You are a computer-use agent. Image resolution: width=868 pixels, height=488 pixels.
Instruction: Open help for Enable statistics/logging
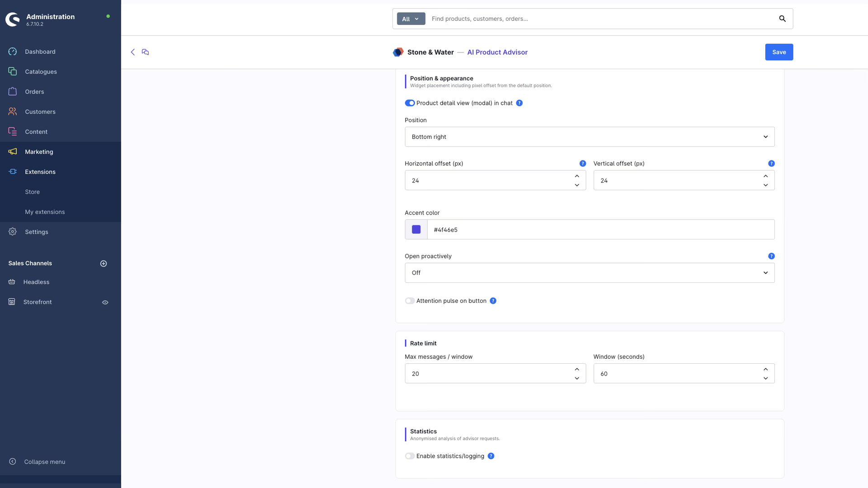coord(491,456)
